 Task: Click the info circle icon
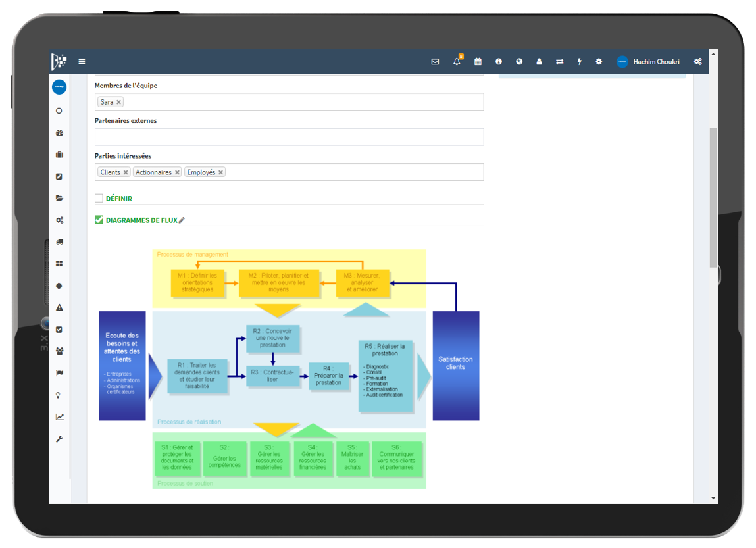tap(499, 62)
